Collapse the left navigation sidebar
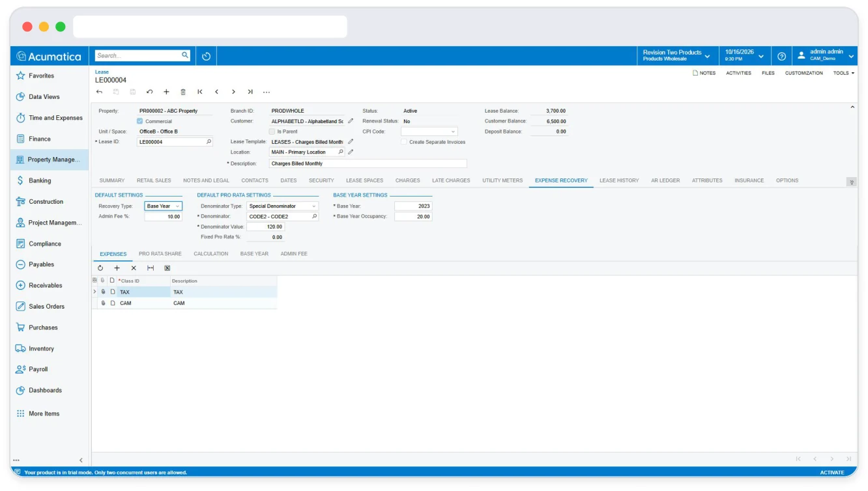The image size is (868, 491). click(81, 460)
